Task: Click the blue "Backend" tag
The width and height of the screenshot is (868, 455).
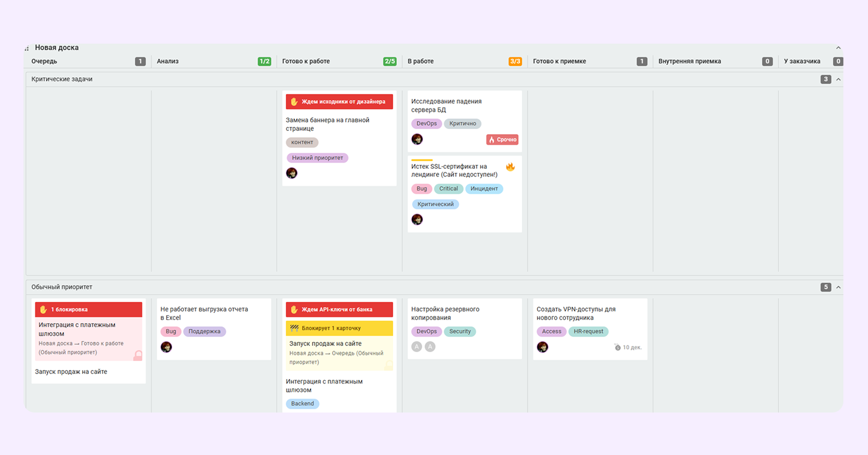Action: 302,404
